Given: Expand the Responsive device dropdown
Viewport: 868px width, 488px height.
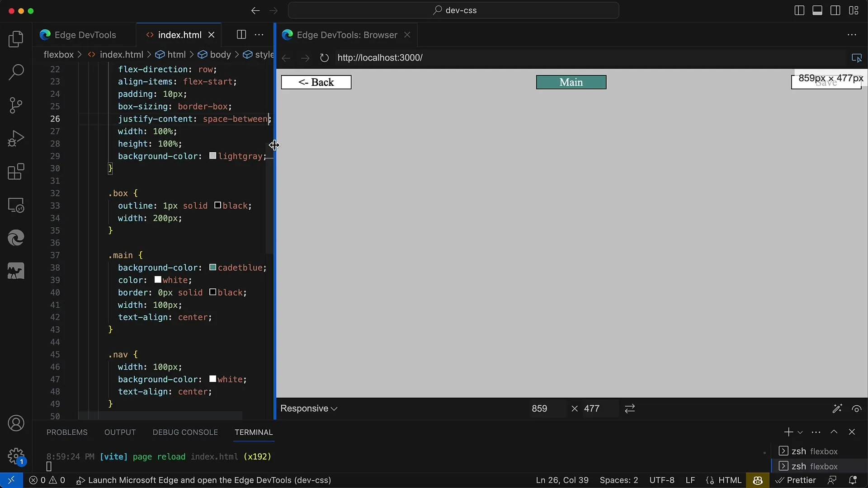Looking at the screenshot, I should click(309, 408).
